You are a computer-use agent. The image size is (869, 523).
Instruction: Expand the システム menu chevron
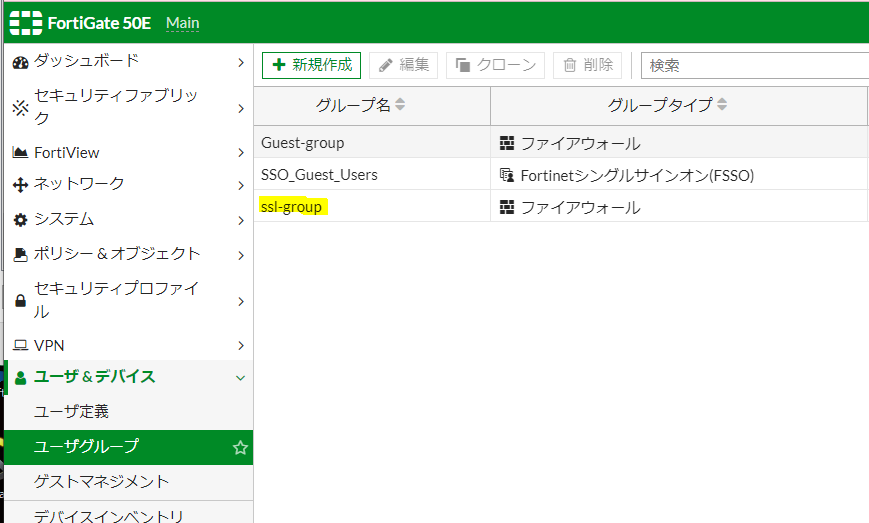tap(241, 221)
